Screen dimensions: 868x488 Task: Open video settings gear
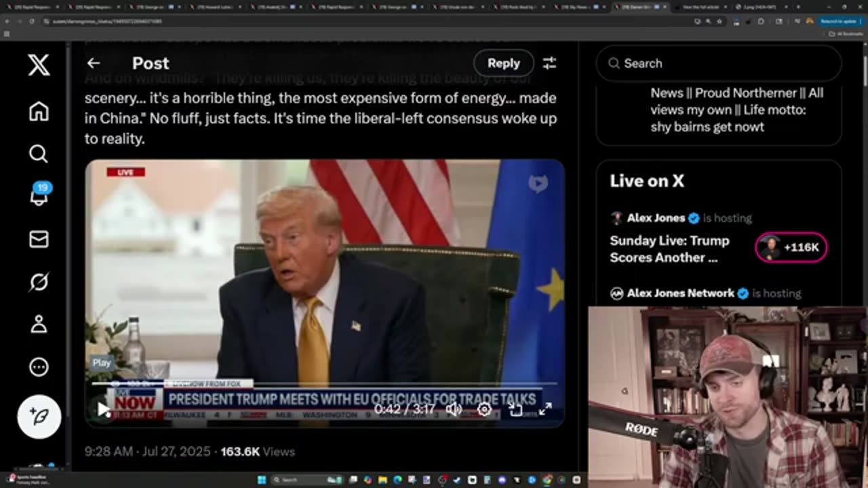click(484, 409)
